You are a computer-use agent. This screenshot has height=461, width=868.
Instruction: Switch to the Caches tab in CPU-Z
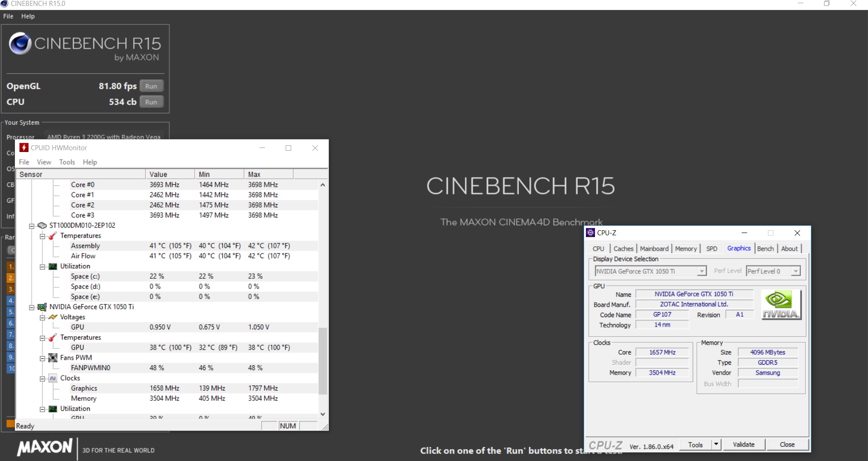(x=623, y=248)
